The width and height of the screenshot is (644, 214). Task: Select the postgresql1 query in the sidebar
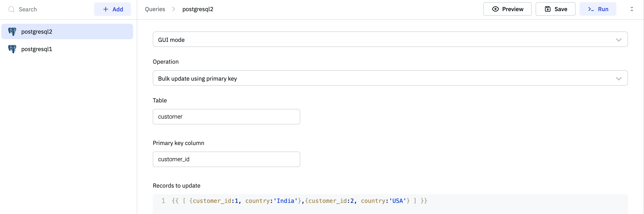37,49
